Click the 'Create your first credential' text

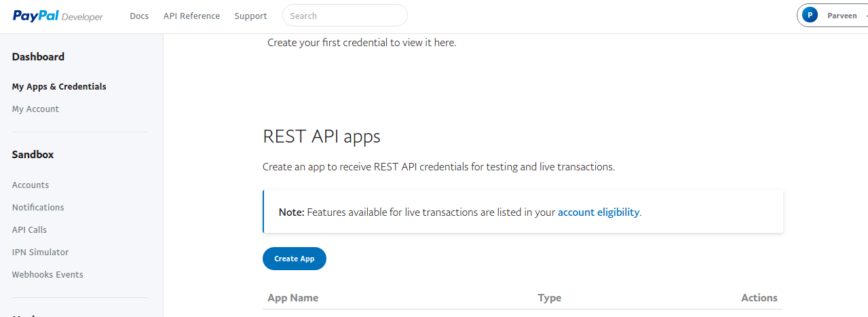[362, 42]
